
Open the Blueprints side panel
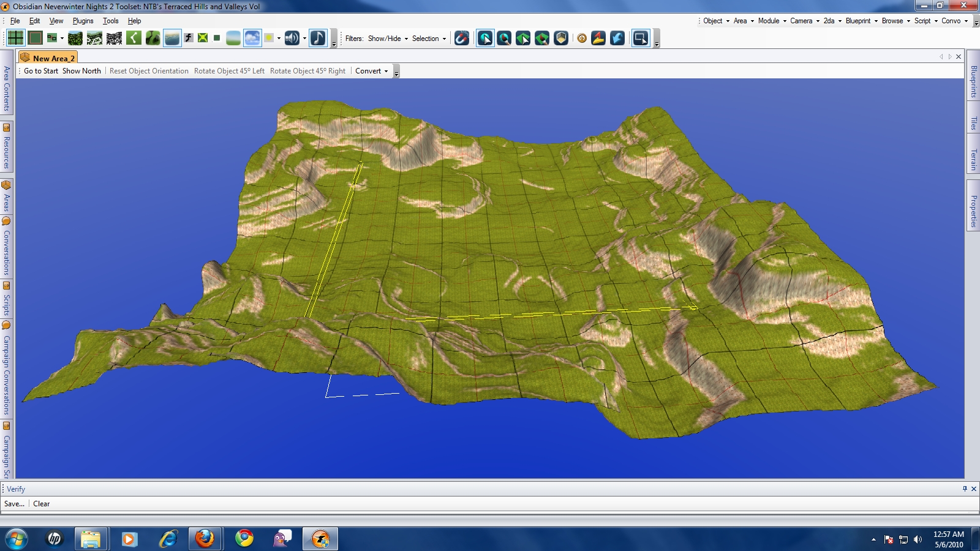pos(973,81)
